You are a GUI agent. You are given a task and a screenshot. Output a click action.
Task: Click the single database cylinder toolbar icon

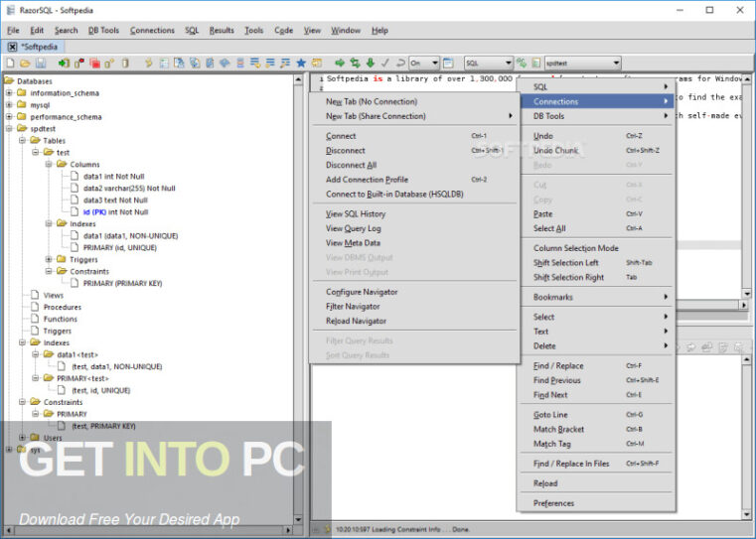coord(125,64)
